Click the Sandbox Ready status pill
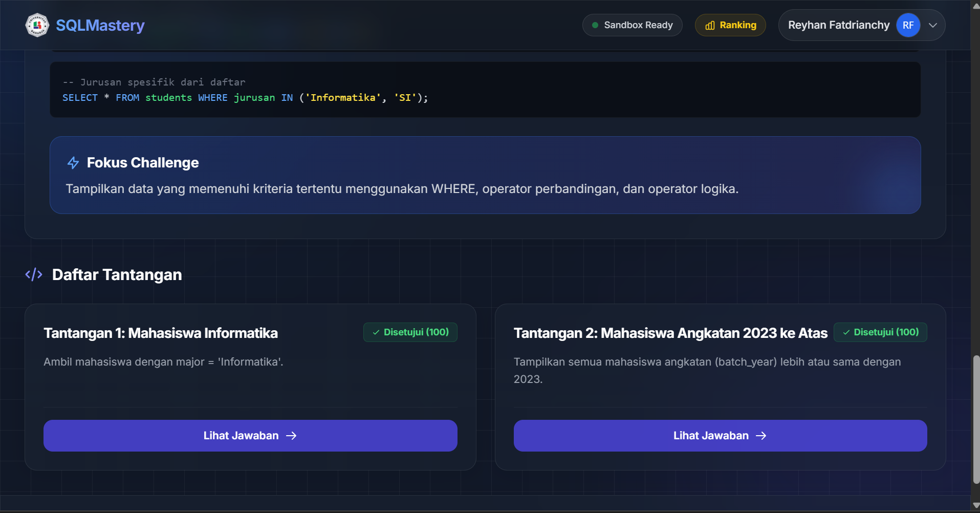Viewport: 980px width, 513px height. [632, 25]
